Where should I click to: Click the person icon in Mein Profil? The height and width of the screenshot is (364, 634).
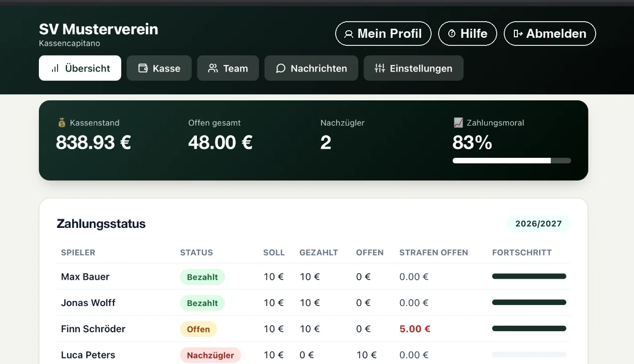coord(348,34)
